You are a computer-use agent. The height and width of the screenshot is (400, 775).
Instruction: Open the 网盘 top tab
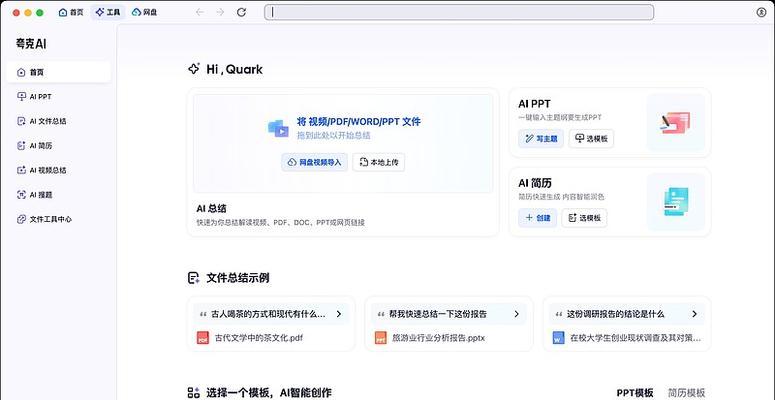tap(144, 12)
